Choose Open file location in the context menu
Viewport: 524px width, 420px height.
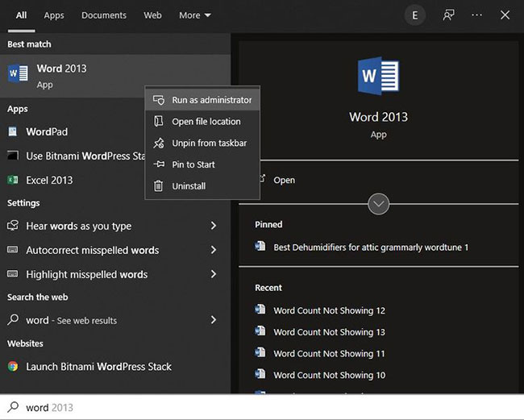[x=206, y=122]
